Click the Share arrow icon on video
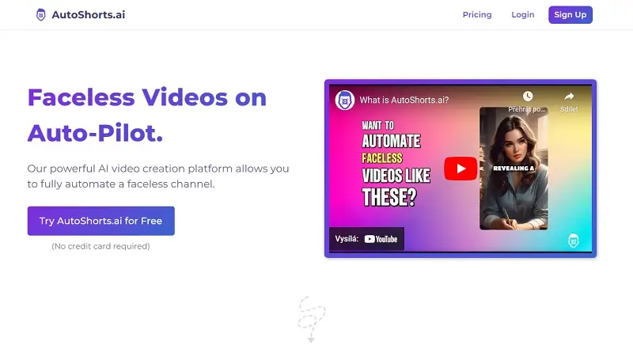Image resolution: width=633 pixels, height=364 pixels. 569,96
